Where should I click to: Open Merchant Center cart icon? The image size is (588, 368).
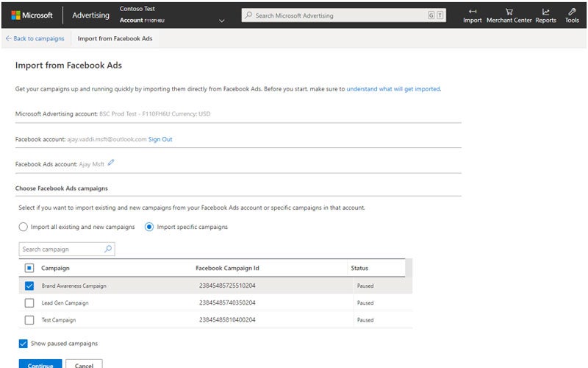(x=509, y=12)
